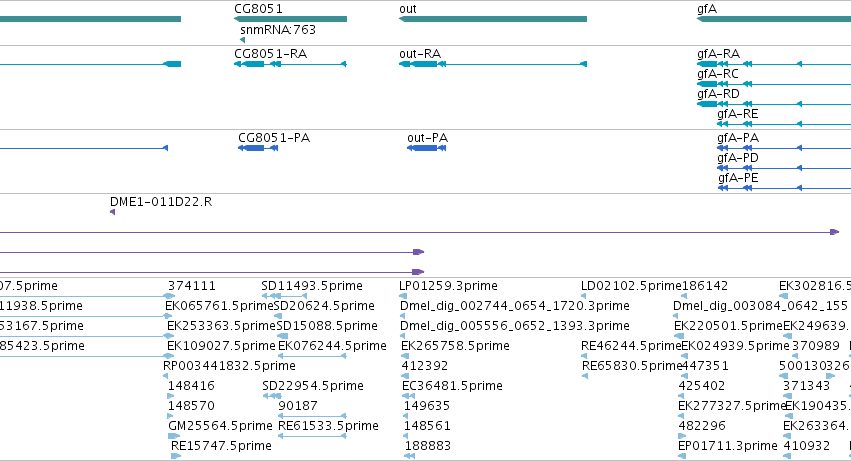Screen dimensions: 851x461
Task: Click the 90187 feature label
Action: click(298, 407)
